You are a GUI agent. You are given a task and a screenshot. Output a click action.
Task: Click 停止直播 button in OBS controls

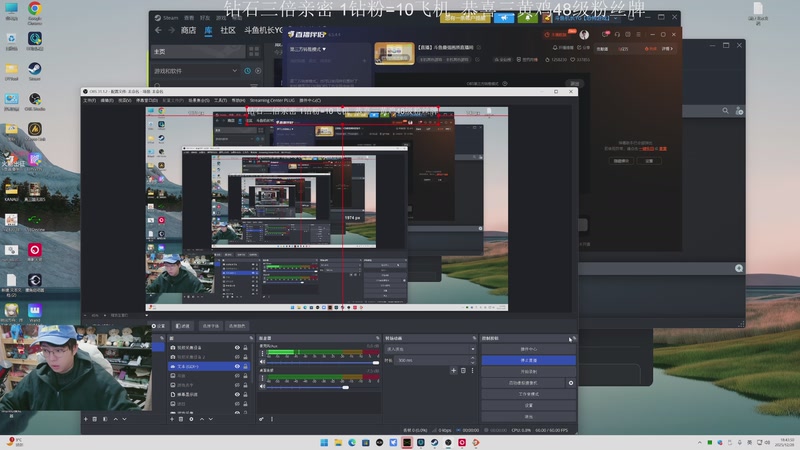tap(529, 360)
